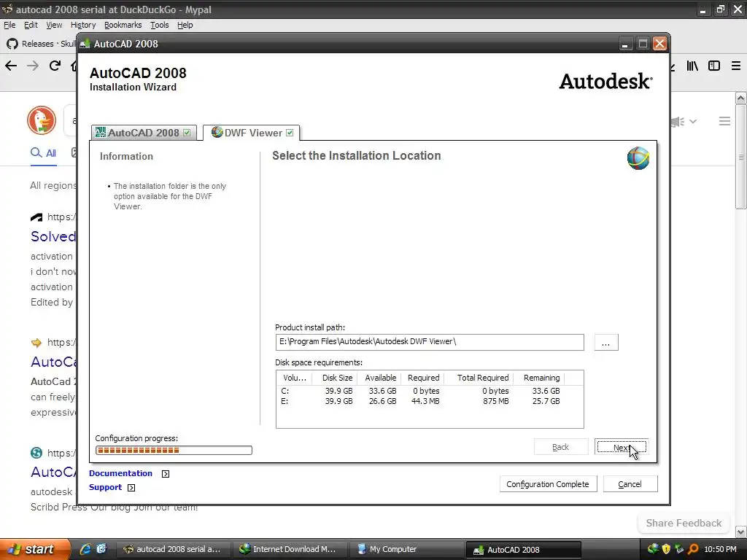Click the first system tray icon
Image resolution: width=747 pixels, height=560 pixels.
653,549
